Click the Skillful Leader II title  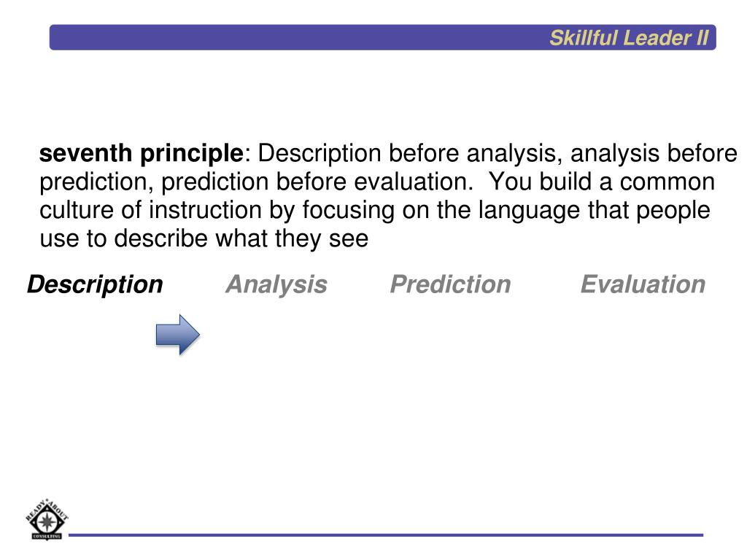point(629,38)
